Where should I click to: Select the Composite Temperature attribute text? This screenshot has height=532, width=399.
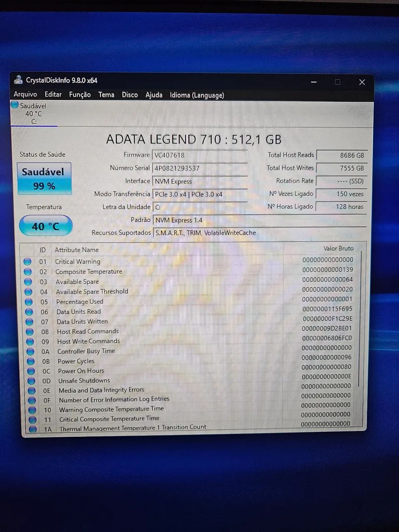click(89, 271)
